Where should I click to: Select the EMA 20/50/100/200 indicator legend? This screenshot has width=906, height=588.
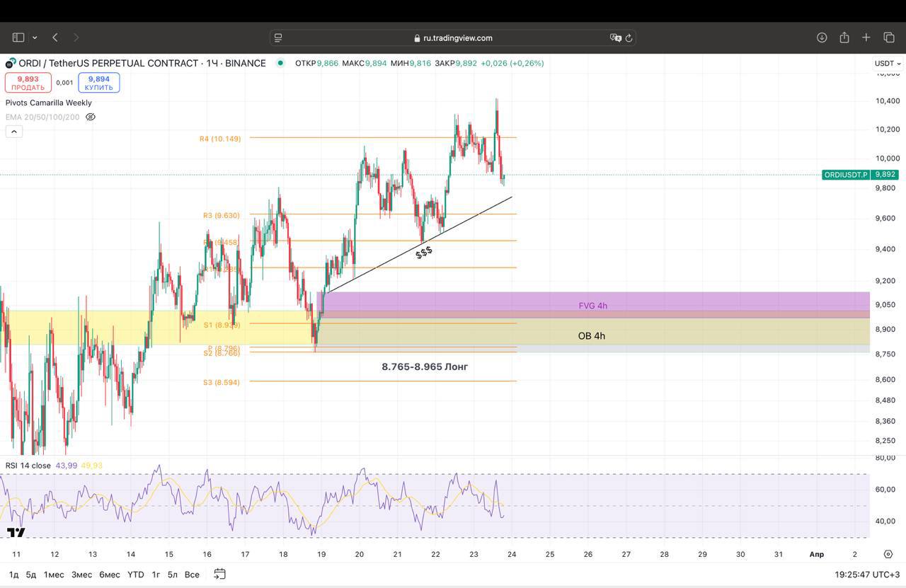pyautogui.click(x=42, y=117)
